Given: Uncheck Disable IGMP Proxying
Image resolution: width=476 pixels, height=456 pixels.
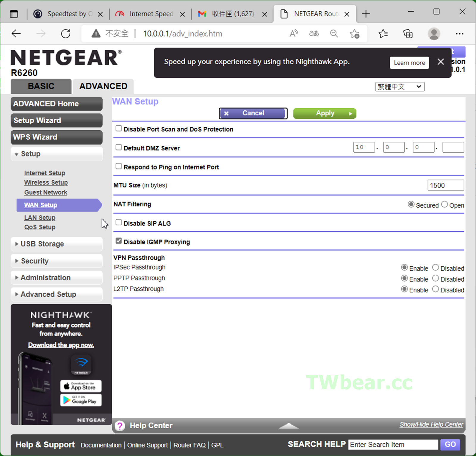Looking at the screenshot, I should click(x=119, y=241).
